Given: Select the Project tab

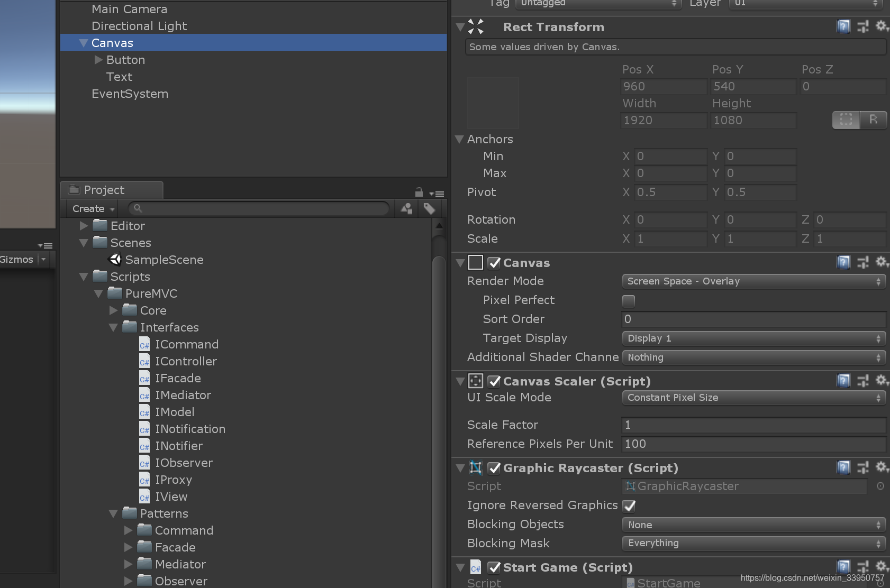Looking at the screenshot, I should click(x=112, y=190).
